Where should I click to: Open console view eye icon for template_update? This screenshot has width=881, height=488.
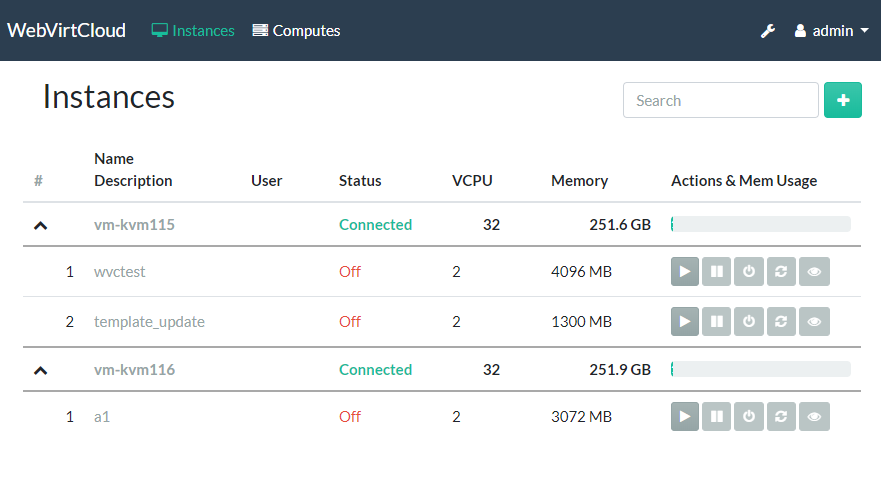point(814,322)
